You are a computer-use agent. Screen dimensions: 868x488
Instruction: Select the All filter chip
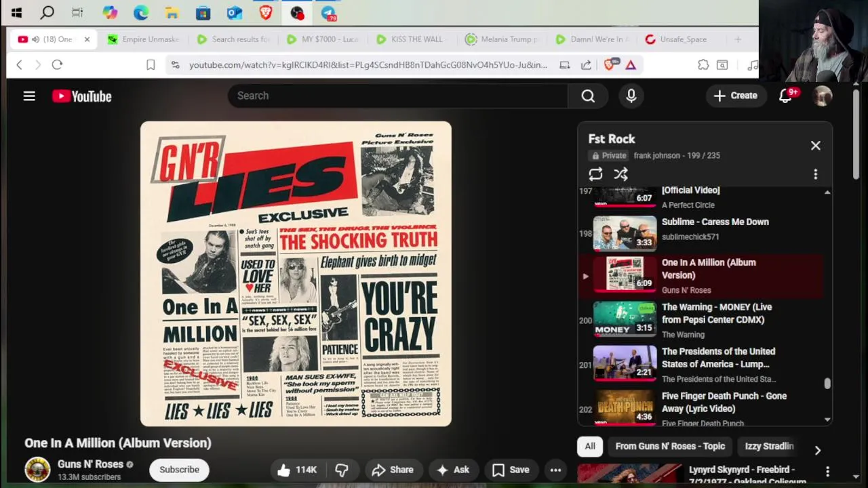click(590, 446)
